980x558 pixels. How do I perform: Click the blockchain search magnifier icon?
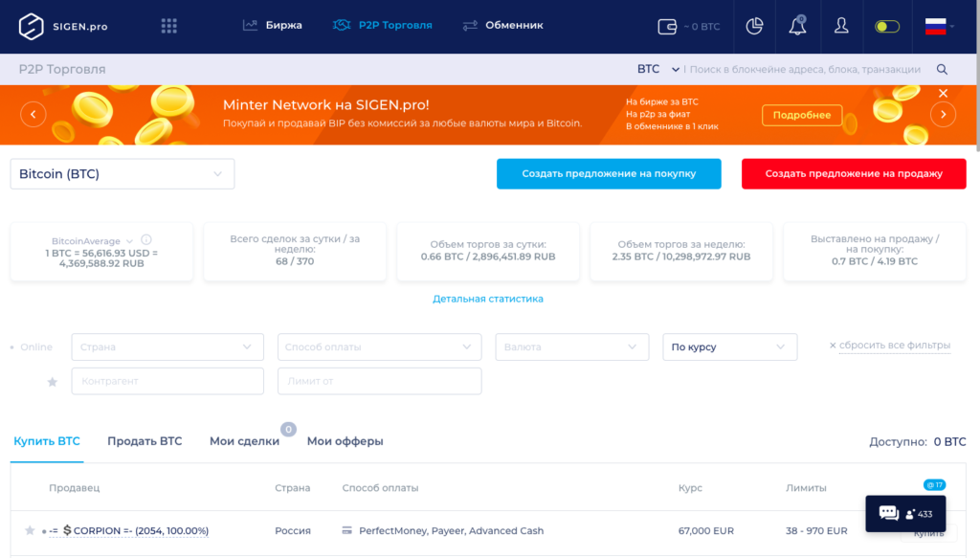point(942,69)
